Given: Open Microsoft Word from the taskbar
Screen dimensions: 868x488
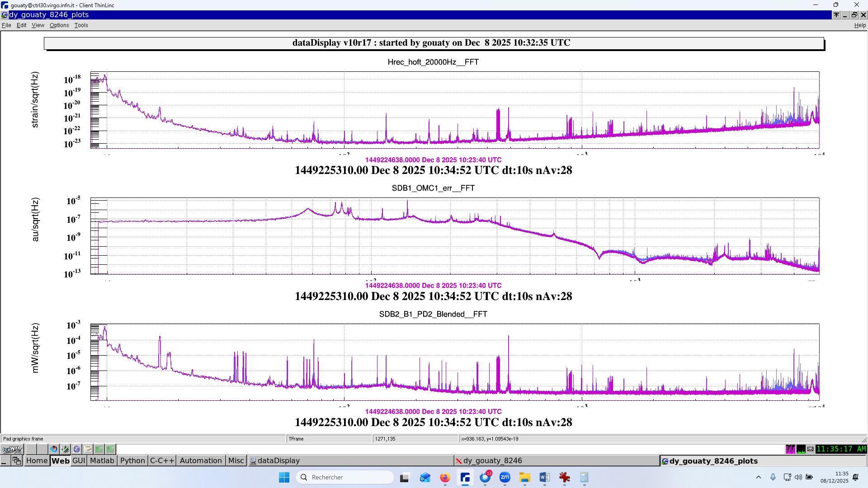Looking at the screenshot, I should [544, 478].
